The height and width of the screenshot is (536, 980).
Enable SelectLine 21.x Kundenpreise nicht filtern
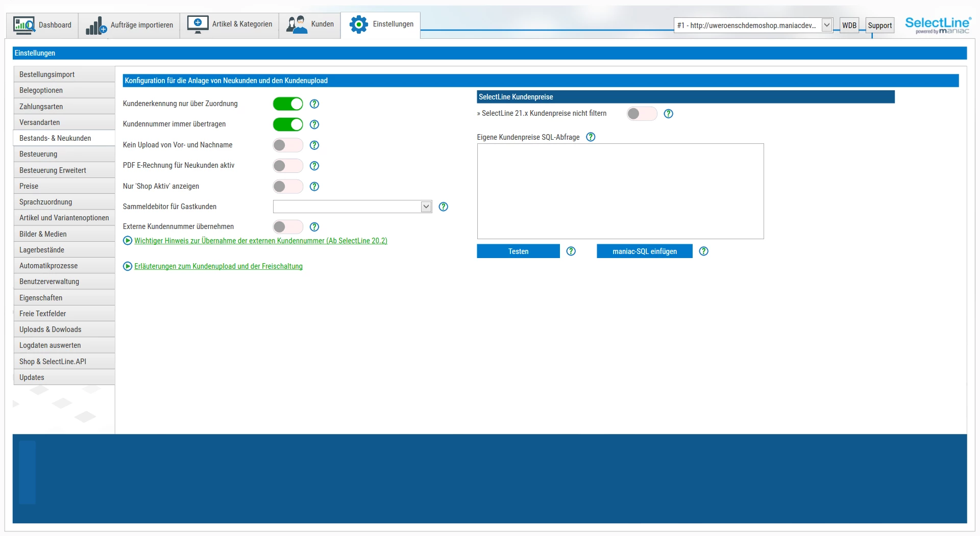(642, 114)
